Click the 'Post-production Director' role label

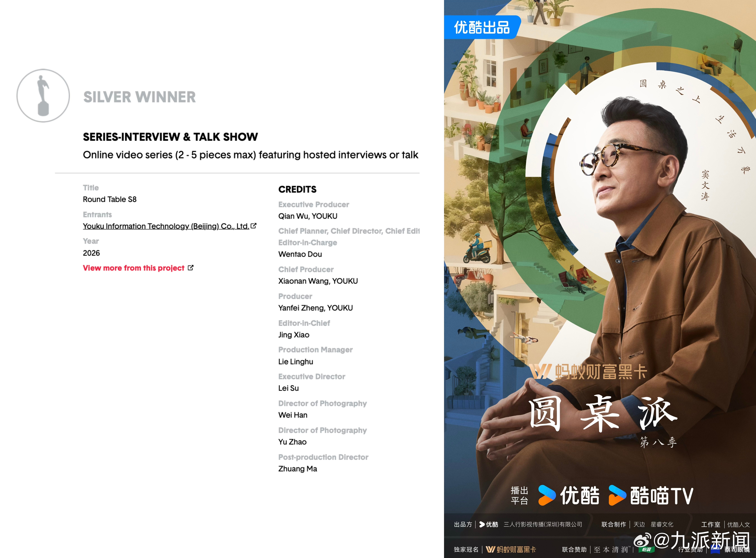(x=323, y=457)
